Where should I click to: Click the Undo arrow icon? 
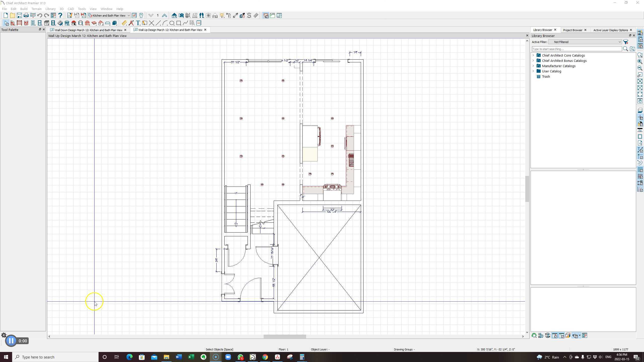tap(40, 16)
